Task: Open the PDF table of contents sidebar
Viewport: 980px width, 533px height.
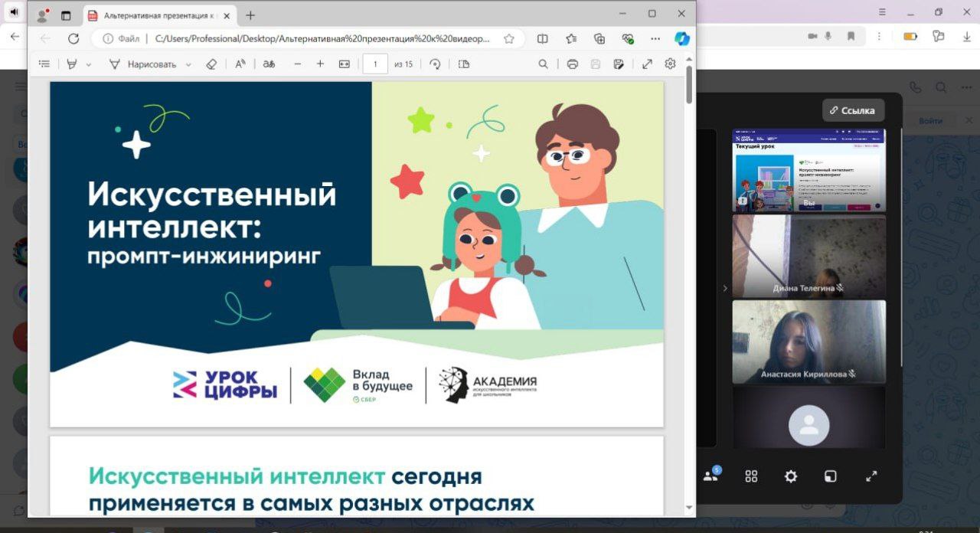Action: (x=44, y=64)
